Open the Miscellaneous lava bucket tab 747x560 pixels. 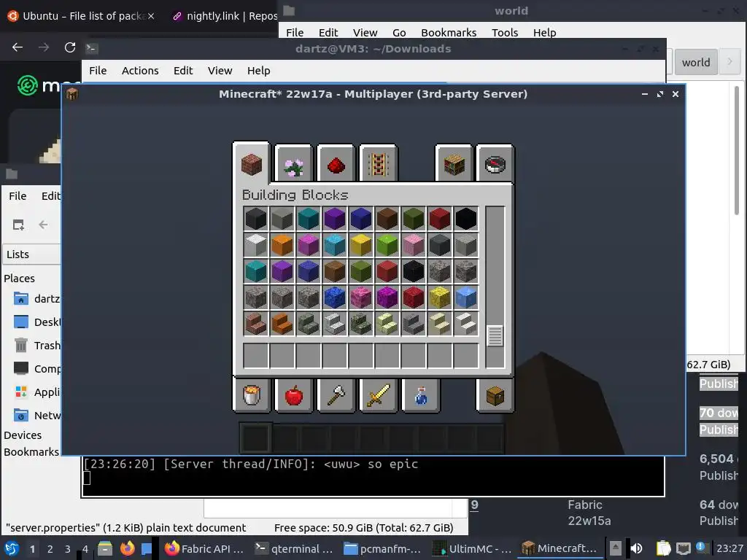coord(252,394)
